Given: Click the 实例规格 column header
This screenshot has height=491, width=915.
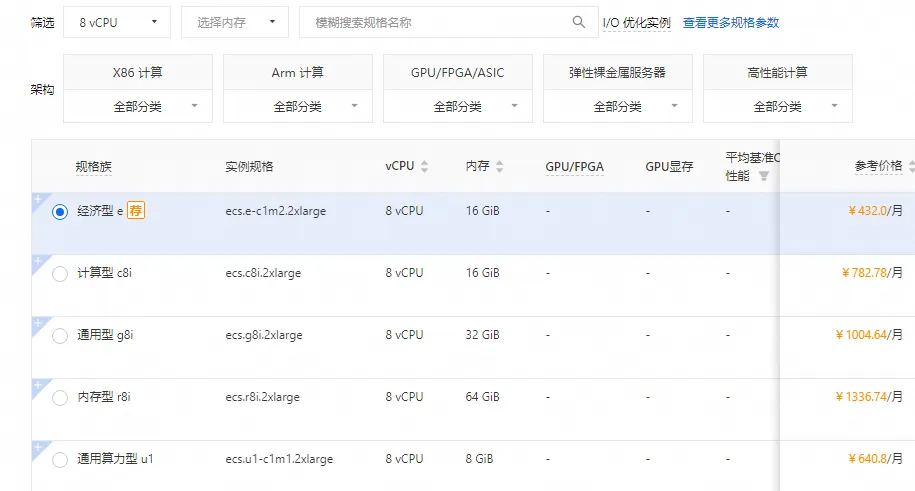Looking at the screenshot, I should 249,166.
